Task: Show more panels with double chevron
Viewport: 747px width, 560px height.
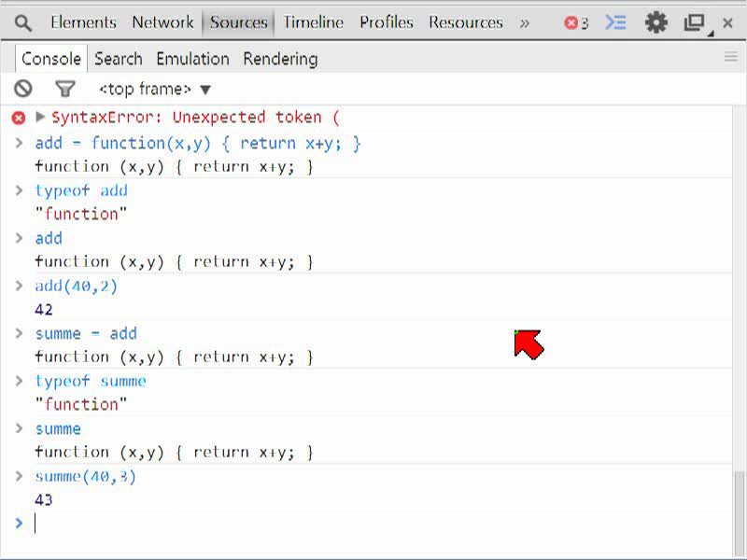Action: point(524,22)
